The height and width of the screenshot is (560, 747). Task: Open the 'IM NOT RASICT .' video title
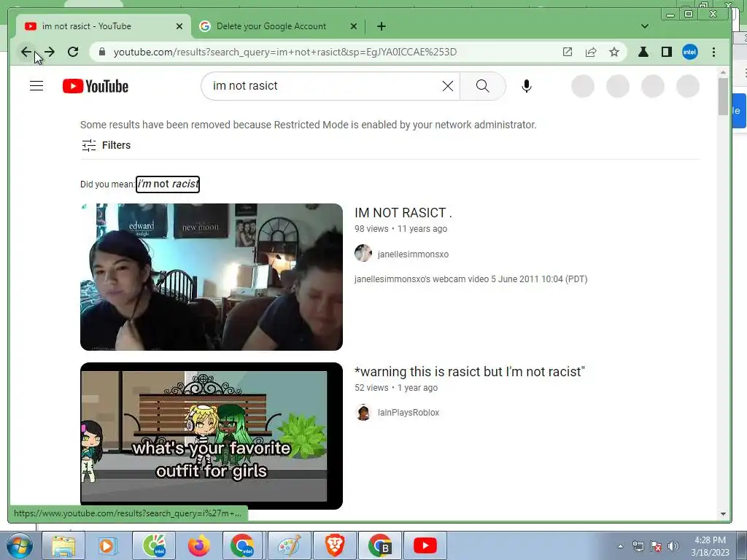[403, 213]
